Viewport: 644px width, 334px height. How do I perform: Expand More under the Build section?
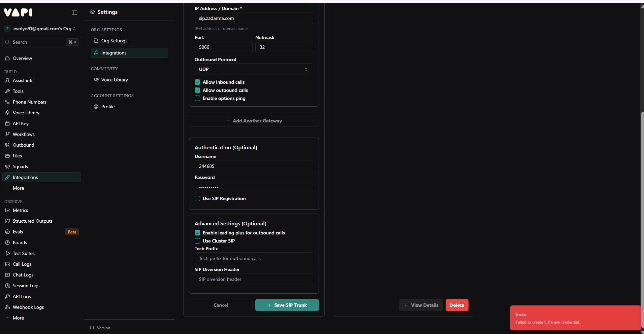(x=42, y=188)
